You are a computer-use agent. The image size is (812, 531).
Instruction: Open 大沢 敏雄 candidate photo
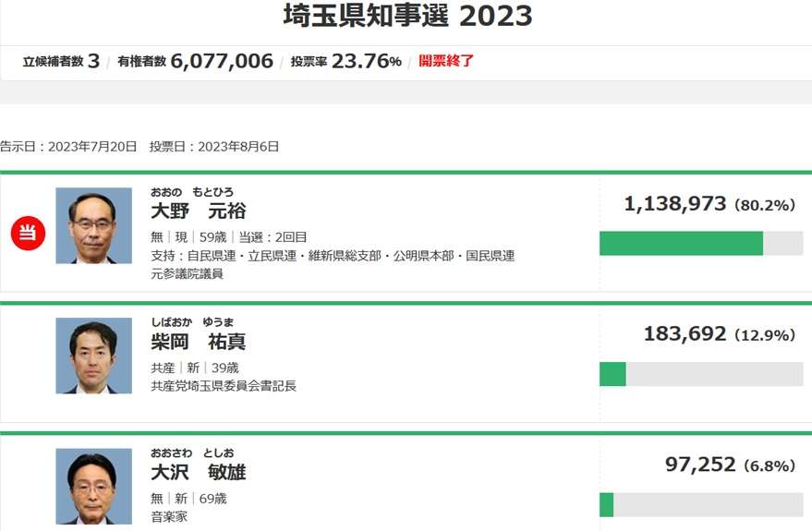tap(93, 487)
